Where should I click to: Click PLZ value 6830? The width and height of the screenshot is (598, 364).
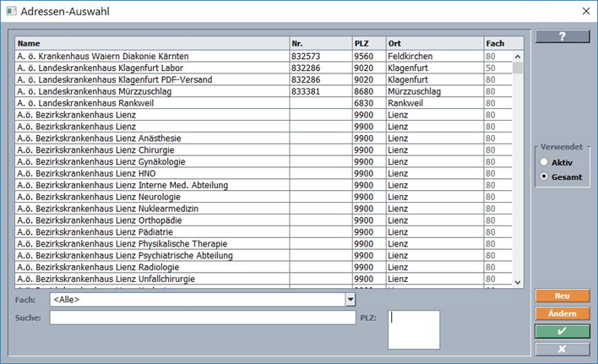click(x=363, y=103)
